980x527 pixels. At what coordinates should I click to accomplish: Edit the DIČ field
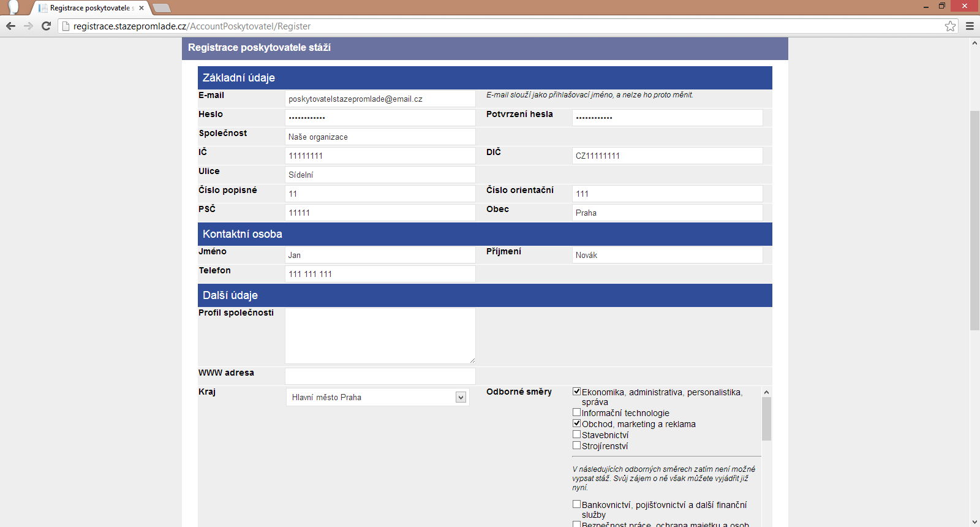pyautogui.click(x=668, y=156)
